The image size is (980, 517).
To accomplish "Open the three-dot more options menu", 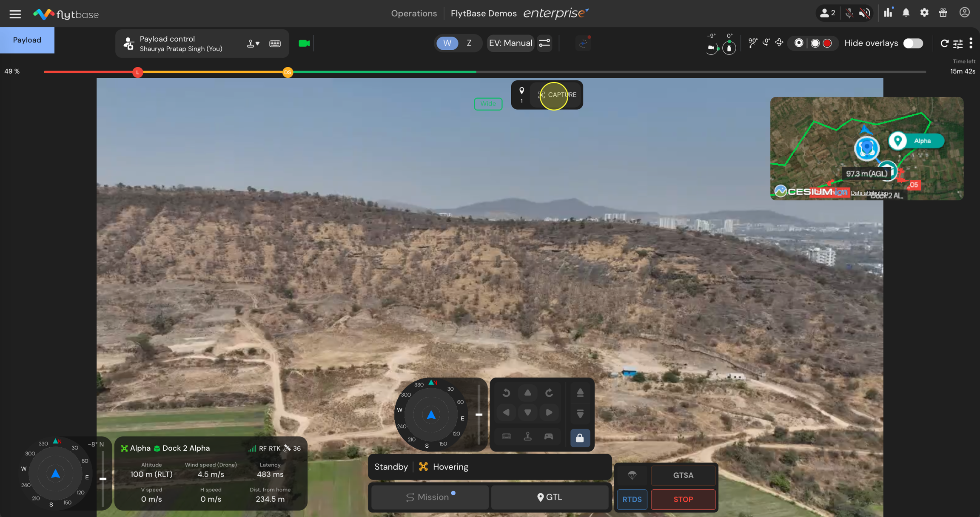I will [971, 43].
